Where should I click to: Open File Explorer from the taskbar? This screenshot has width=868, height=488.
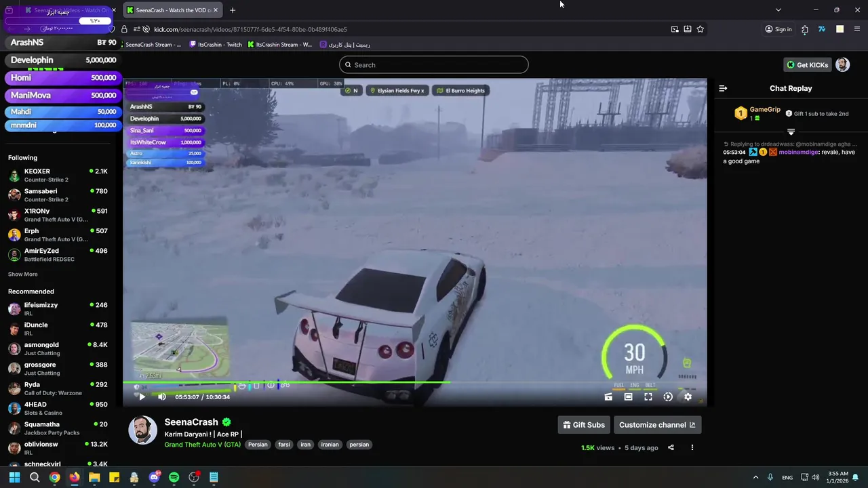94,477
